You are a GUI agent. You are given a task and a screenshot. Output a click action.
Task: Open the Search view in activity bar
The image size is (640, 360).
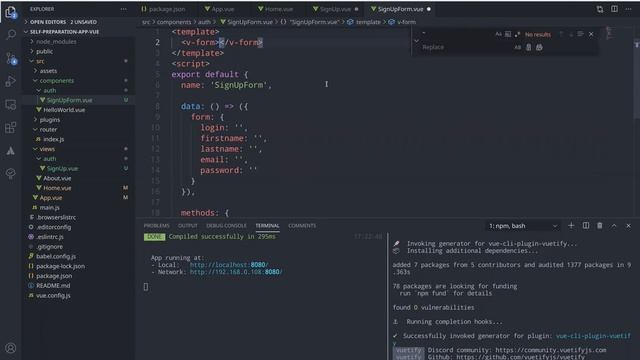coord(11,35)
